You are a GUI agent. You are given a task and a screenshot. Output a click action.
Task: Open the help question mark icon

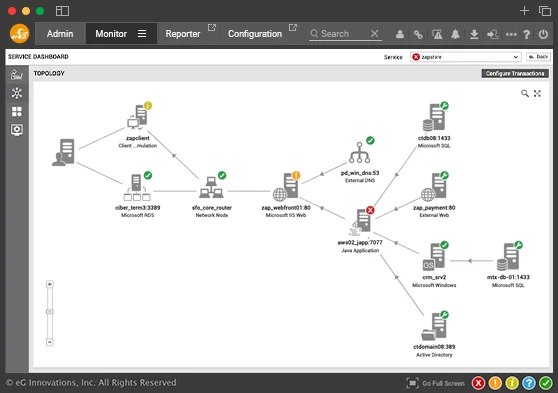pyautogui.click(x=527, y=34)
